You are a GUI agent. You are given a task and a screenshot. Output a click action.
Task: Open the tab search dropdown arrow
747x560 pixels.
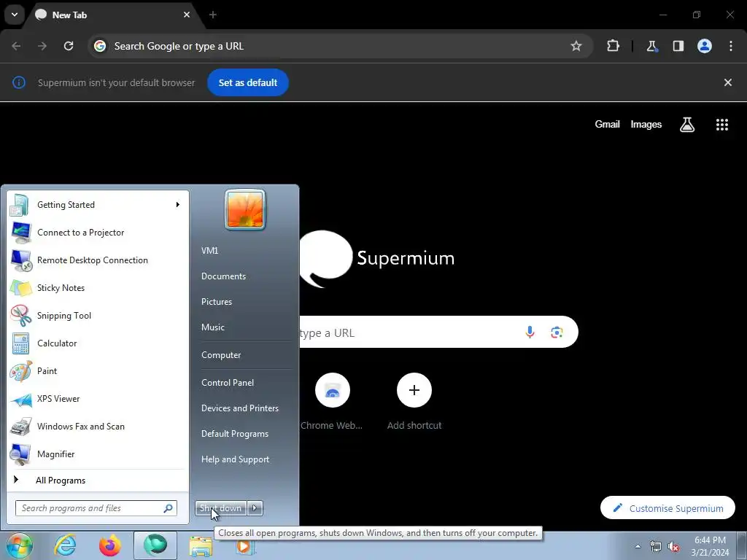(x=15, y=15)
